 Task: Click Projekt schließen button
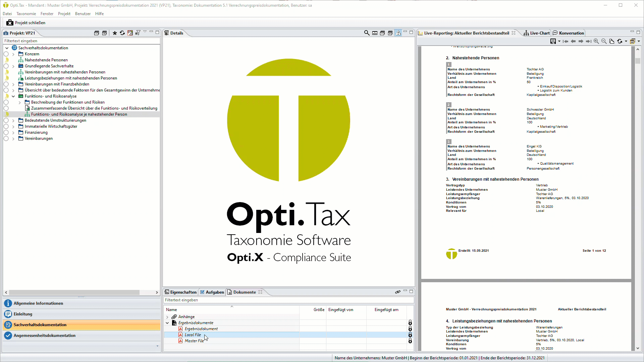(26, 22)
